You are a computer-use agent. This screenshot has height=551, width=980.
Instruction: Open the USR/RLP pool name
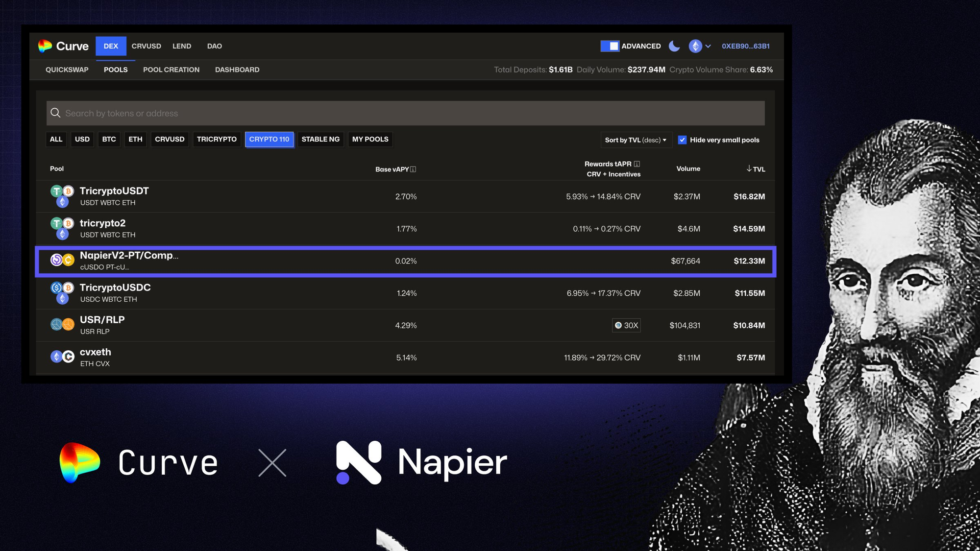(x=102, y=320)
